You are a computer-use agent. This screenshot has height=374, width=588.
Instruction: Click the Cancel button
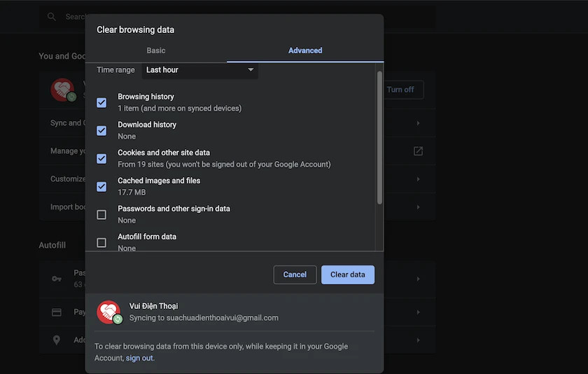295,275
